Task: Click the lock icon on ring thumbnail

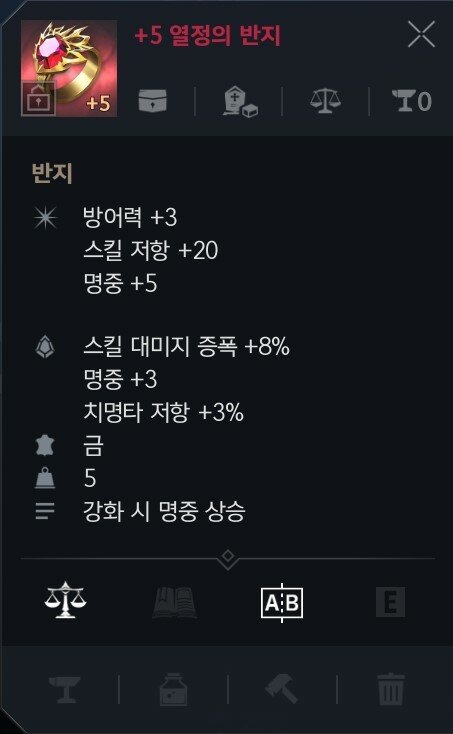Action: [38, 99]
